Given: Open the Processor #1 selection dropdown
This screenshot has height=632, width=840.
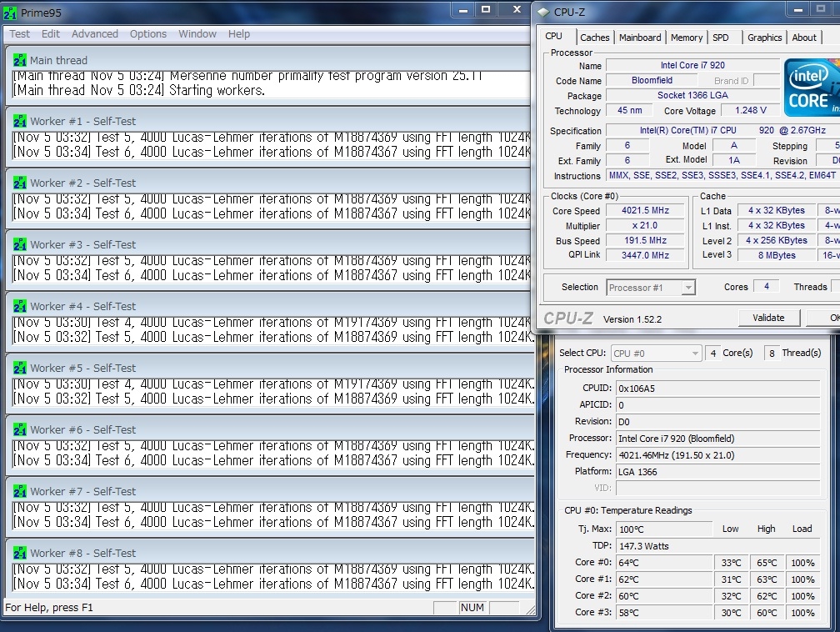Looking at the screenshot, I should pos(651,288).
